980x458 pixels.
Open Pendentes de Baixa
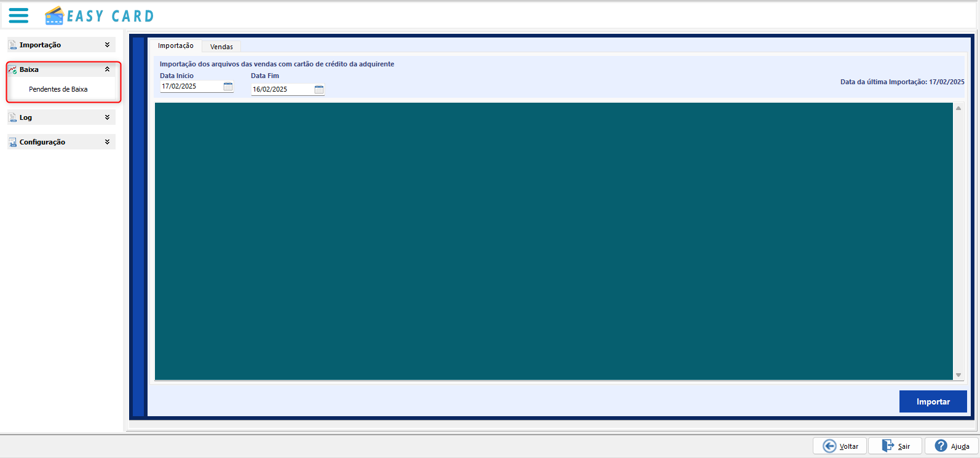pyautogui.click(x=58, y=89)
